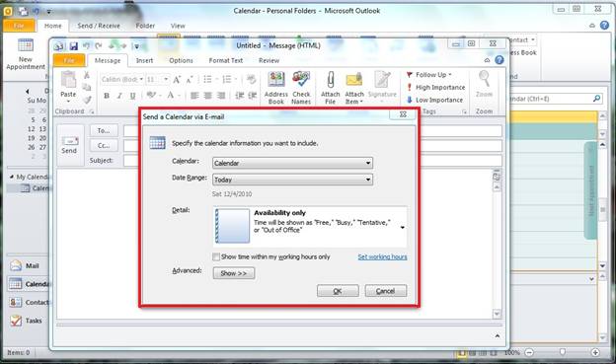Open the Format Text tab

coord(226,60)
